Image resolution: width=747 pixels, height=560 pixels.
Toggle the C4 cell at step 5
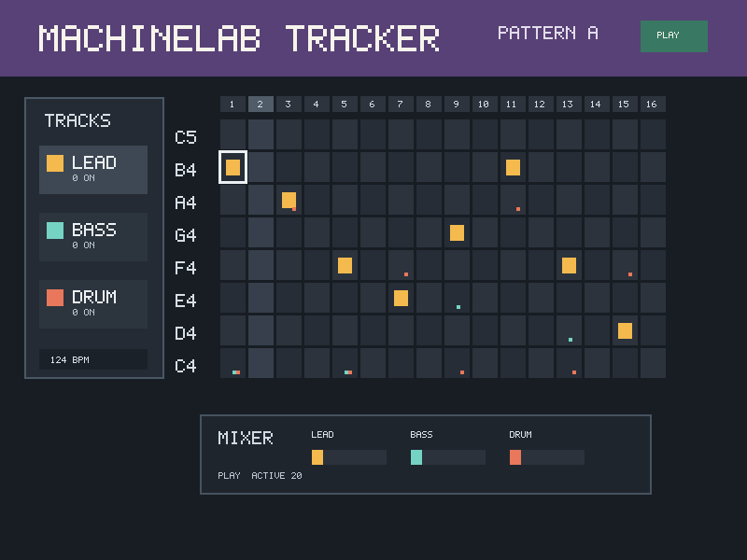345,363
